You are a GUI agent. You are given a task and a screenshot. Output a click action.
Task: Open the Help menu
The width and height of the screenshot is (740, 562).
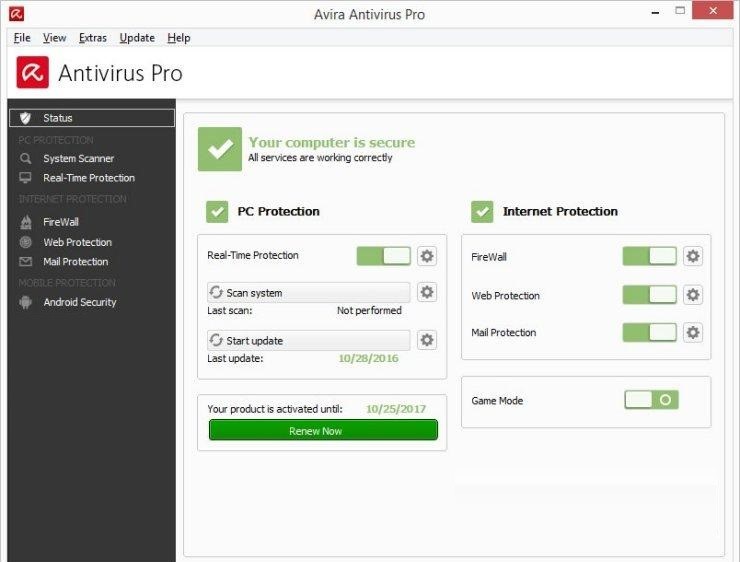pos(179,38)
